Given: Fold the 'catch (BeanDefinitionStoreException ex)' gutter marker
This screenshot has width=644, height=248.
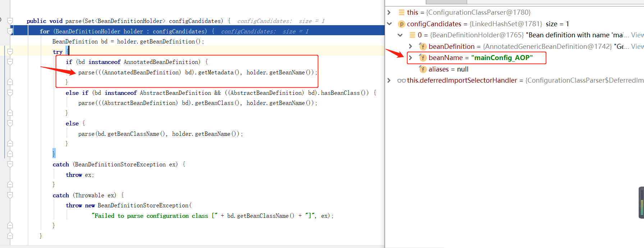Looking at the screenshot, I should pos(10,164).
